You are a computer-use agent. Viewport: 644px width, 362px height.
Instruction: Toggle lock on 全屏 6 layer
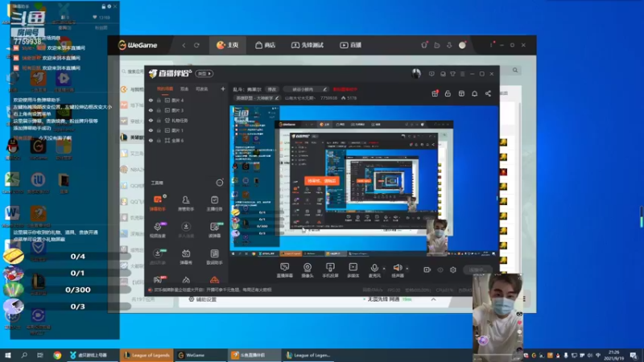(159, 140)
